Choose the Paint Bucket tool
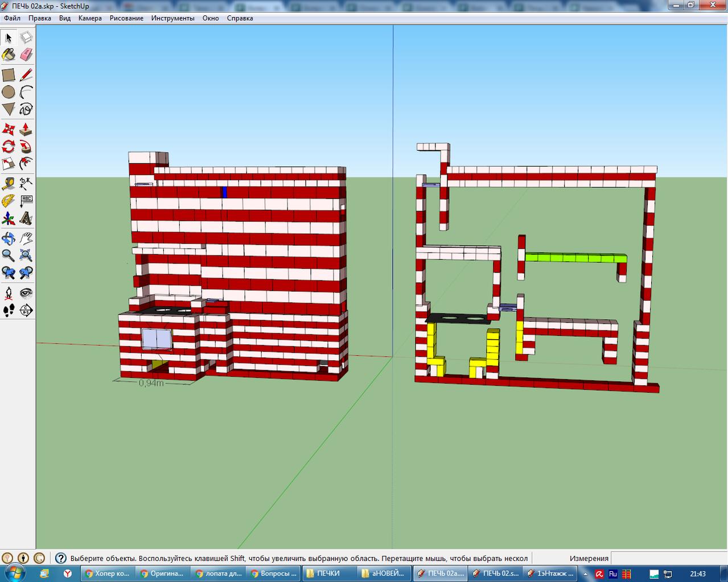The width and height of the screenshot is (728, 582). click(x=9, y=55)
